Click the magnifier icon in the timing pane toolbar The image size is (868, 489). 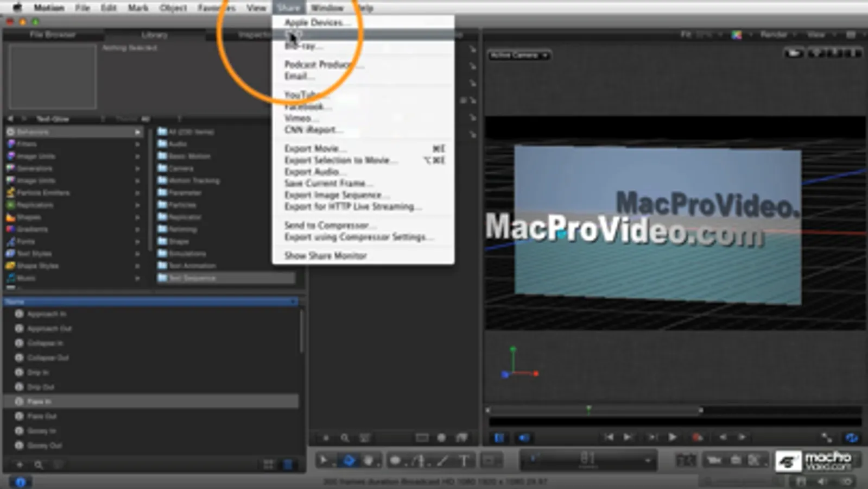pos(345,437)
